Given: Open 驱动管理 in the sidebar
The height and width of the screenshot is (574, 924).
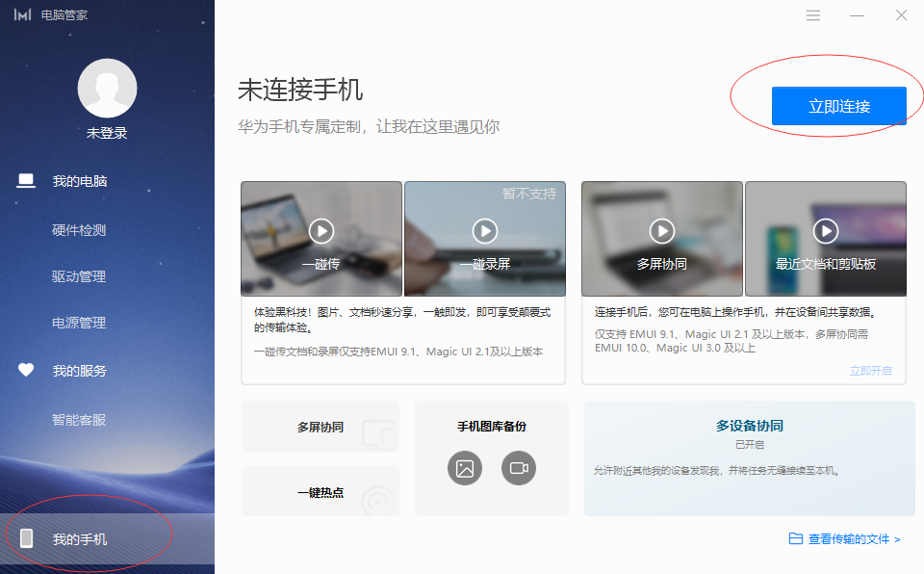Looking at the screenshot, I should tap(79, 276).
